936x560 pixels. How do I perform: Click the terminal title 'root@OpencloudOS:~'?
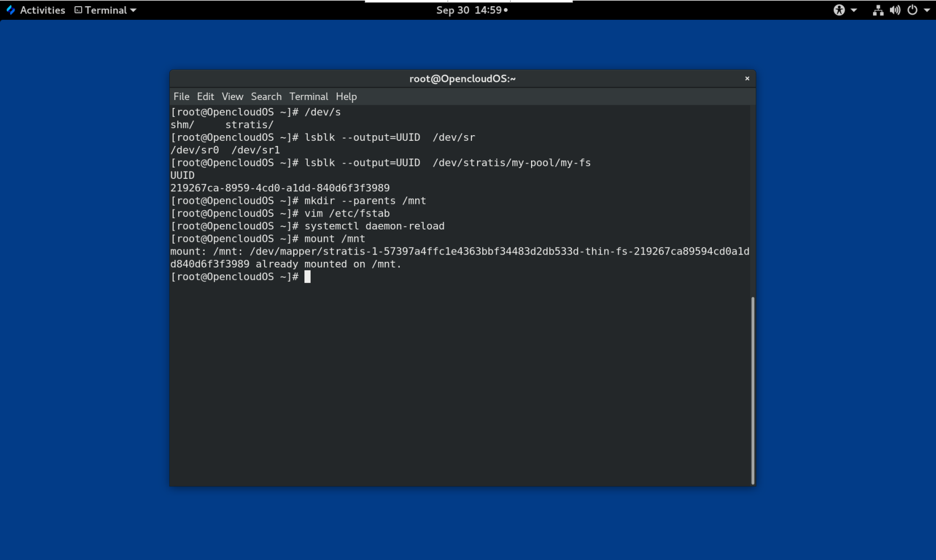(462, 79)
